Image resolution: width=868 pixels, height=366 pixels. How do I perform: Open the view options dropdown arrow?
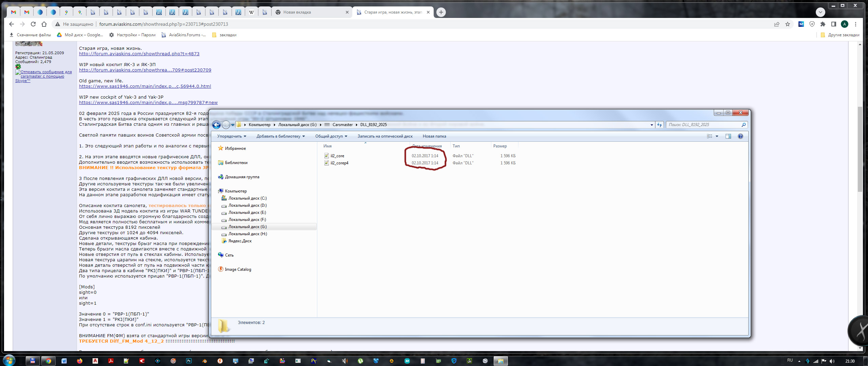717,136
